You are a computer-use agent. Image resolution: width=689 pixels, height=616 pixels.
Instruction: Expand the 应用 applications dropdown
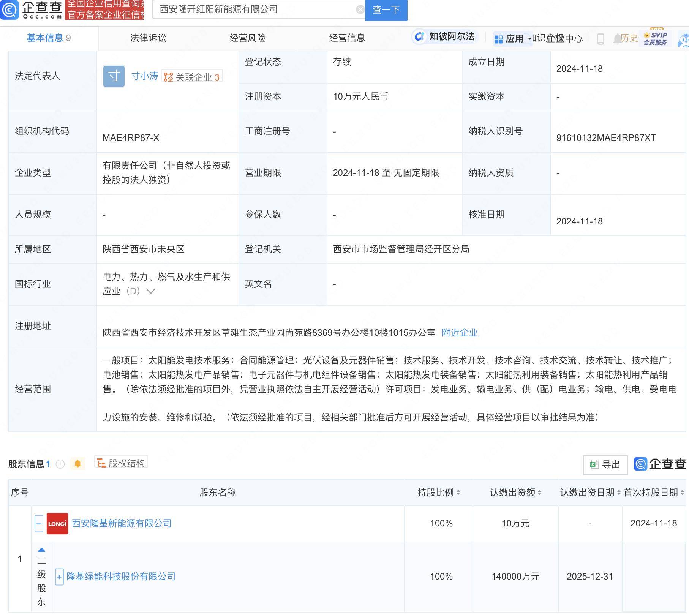coord(513,38)
